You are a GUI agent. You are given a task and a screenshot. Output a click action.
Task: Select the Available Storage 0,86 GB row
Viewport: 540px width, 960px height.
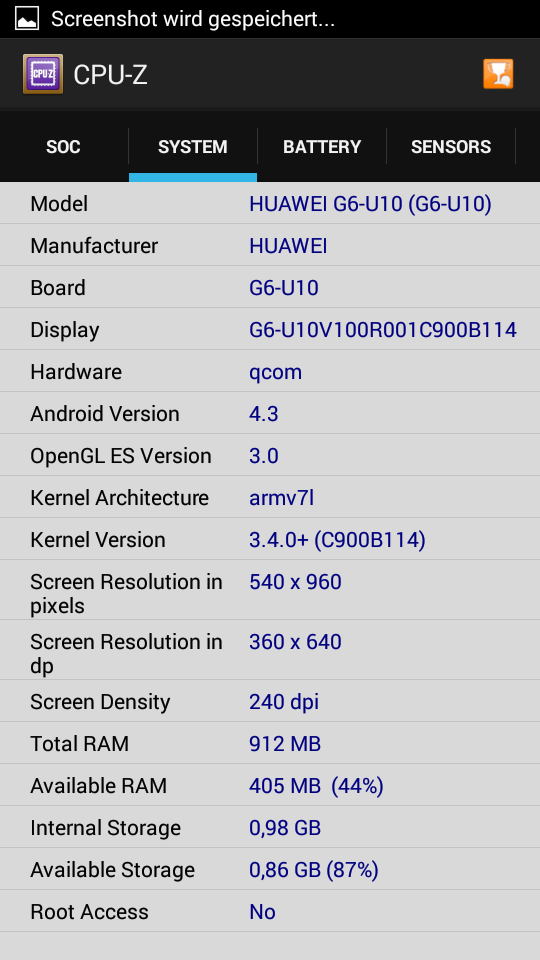click(x=270, y=869)
